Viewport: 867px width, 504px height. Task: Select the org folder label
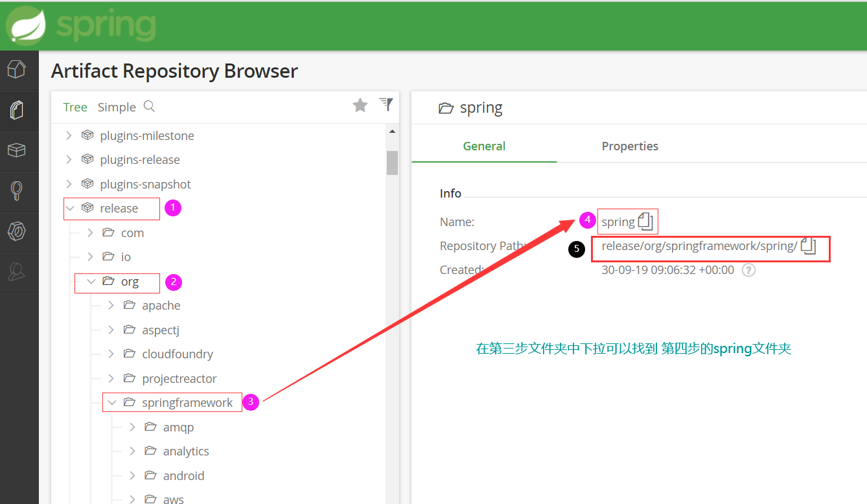130,281
